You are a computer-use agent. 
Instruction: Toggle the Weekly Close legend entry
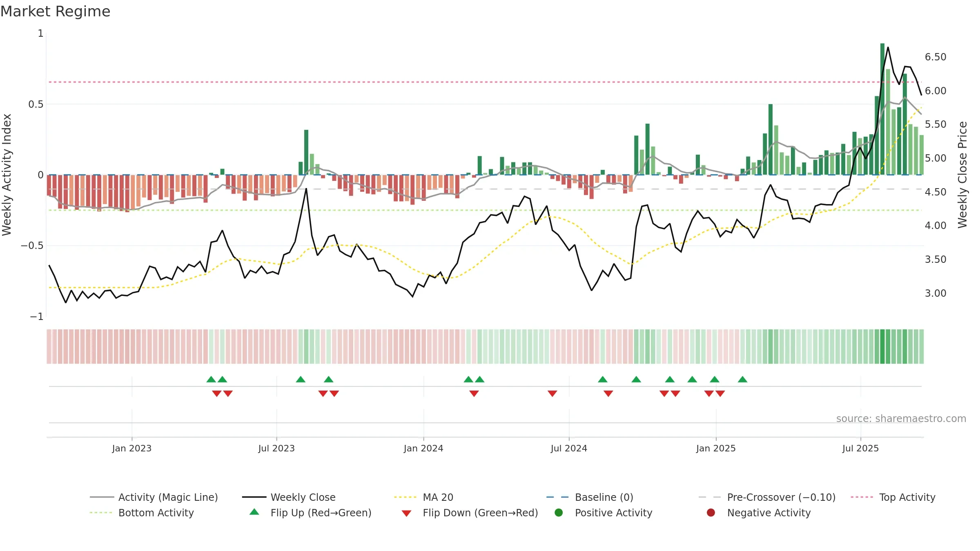click(289, 497)
